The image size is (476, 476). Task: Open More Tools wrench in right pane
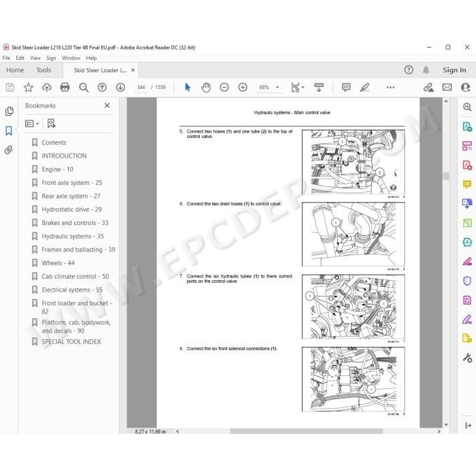coord(467,358)
